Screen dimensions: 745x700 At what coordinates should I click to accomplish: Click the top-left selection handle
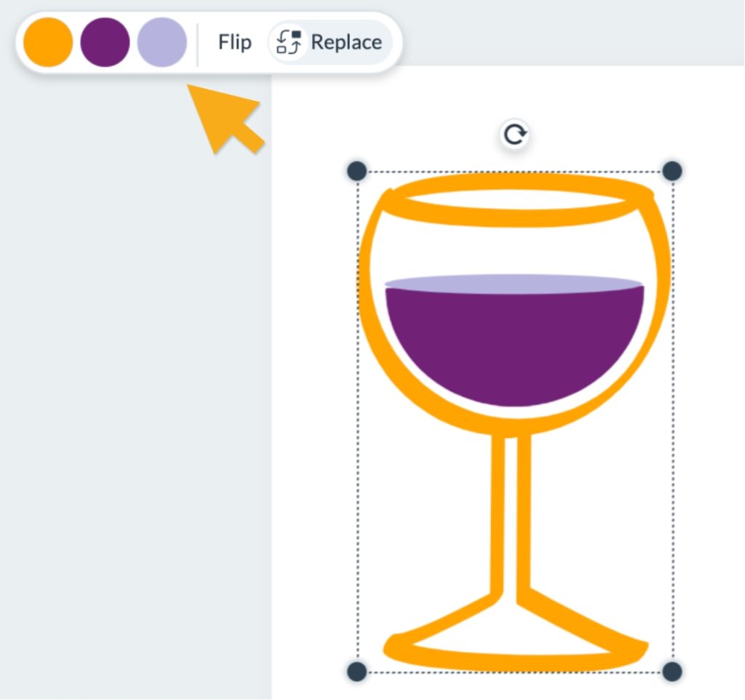(357, 172)
